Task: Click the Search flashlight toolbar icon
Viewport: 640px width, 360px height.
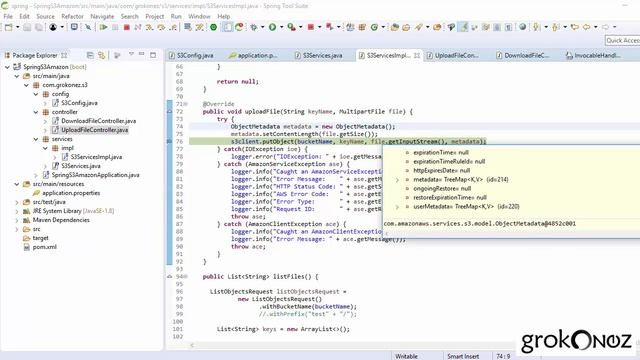Action: click(419, 27)
